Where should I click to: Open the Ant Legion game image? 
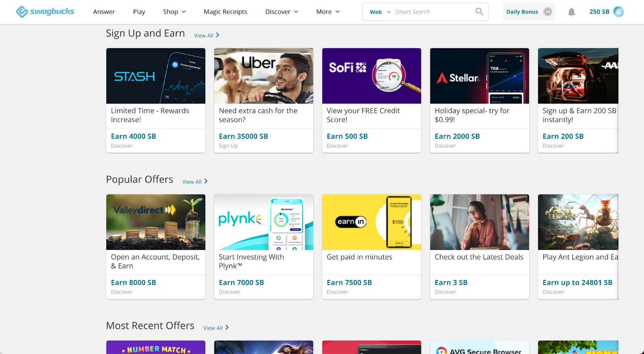point(578,222)
